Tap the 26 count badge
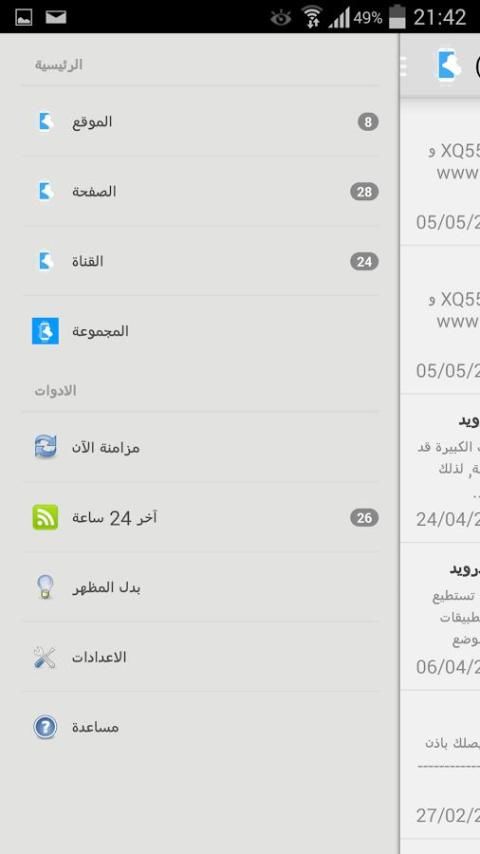 (364, 517)
